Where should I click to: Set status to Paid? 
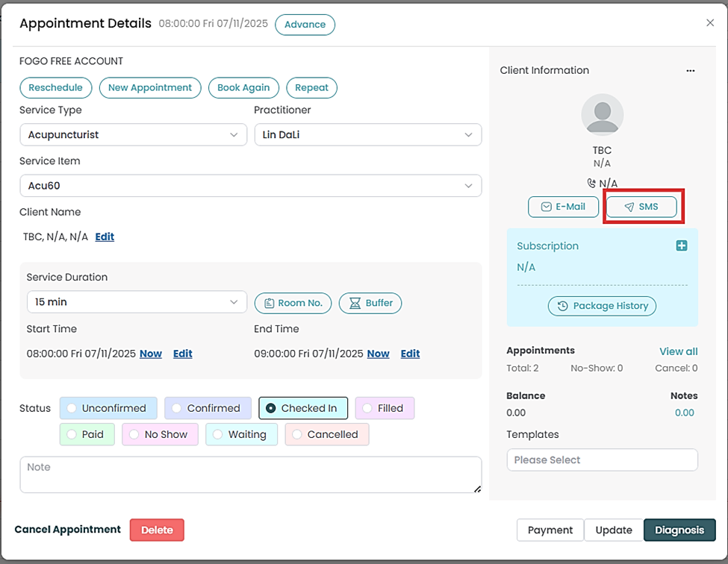(x=72, y=434)
